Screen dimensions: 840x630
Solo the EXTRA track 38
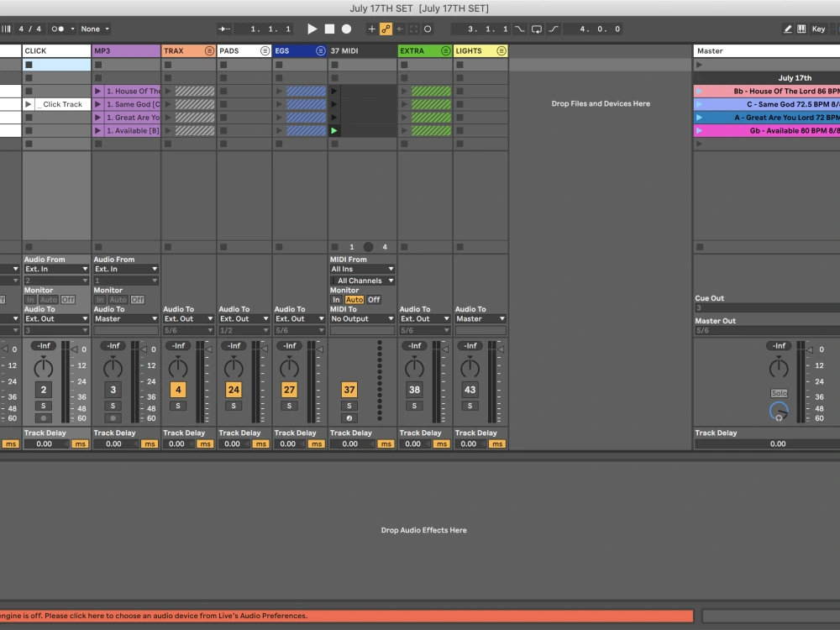(414, 406)
